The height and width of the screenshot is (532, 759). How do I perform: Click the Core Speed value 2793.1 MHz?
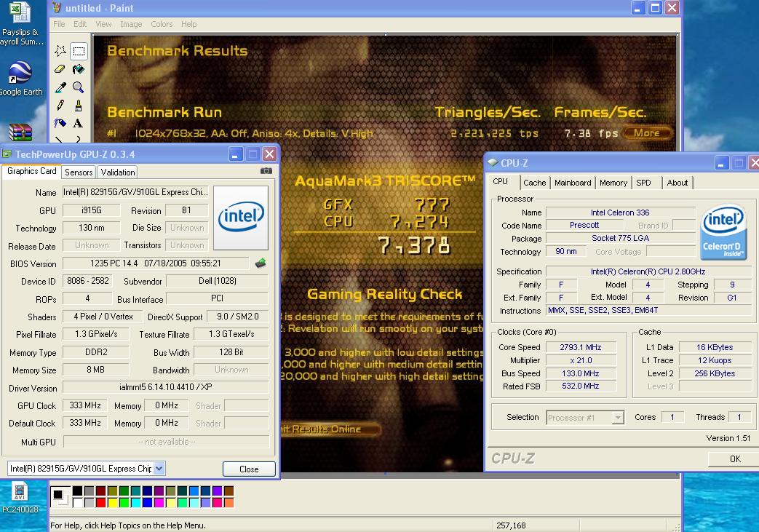(x=581, y=347)
